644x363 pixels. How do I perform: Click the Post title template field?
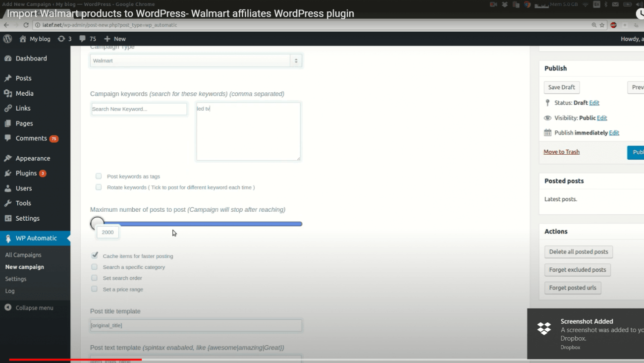click(196, 325)
